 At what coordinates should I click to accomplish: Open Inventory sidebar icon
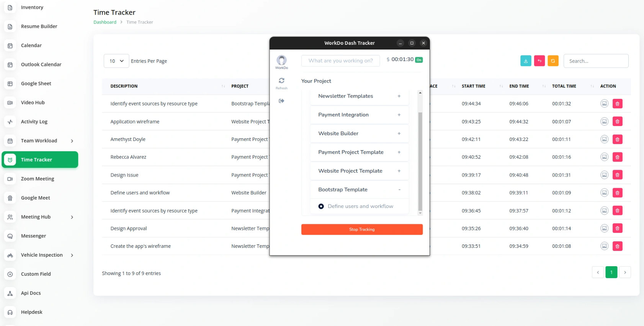coord(10,7)
